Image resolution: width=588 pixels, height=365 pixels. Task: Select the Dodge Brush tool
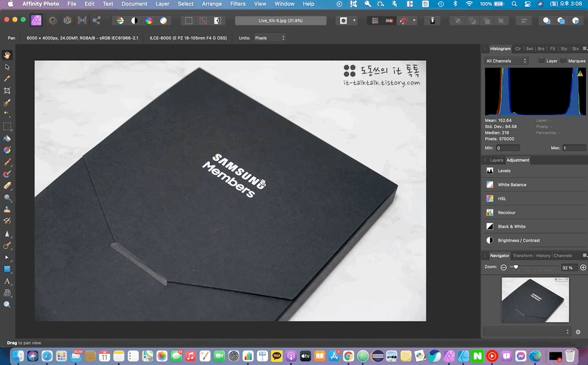[7, 197]
